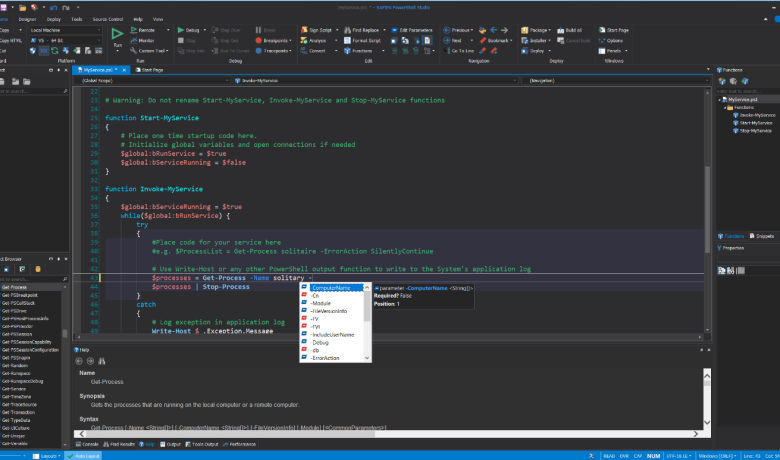Click the Bookmark button
Screen dimensions: 780x460
pos(495,40)
